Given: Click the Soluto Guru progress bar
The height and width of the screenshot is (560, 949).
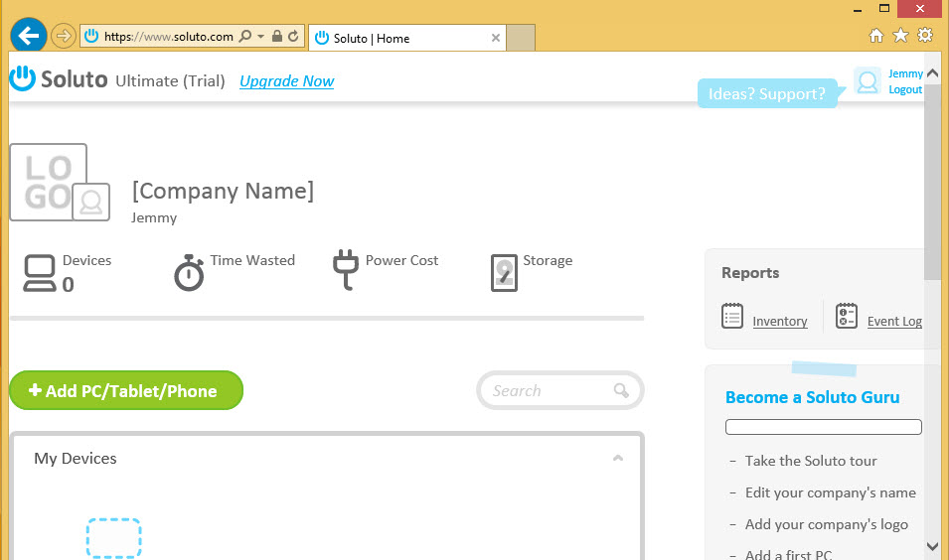Looking at the screenshot, I should pyautogui.click(x=824, y=427).
